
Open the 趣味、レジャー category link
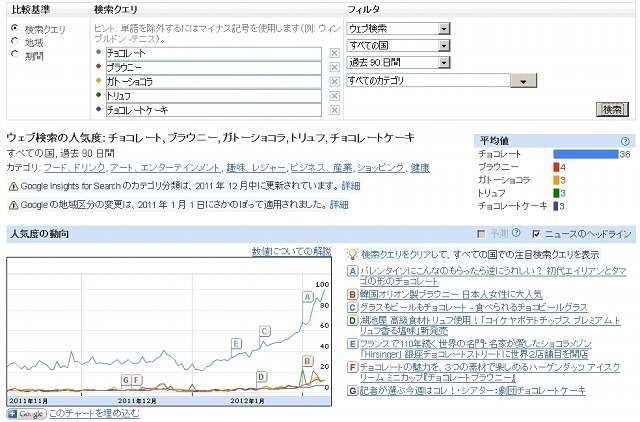point(256,168)
